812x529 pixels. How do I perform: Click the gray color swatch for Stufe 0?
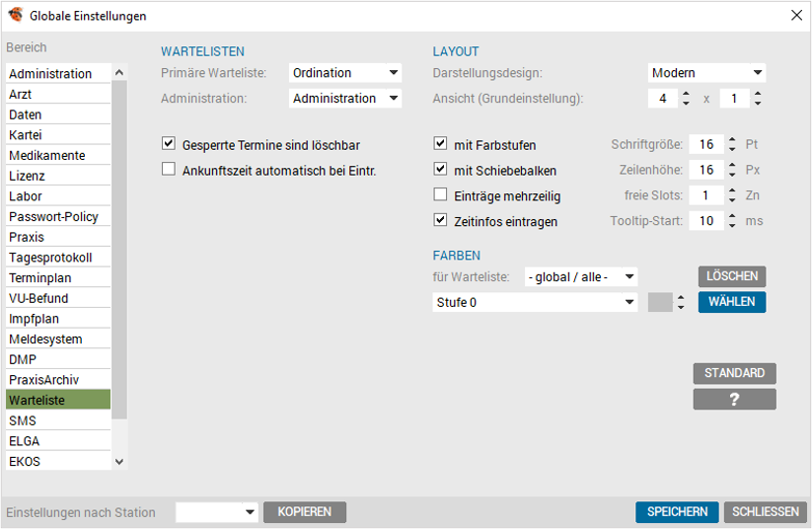[660, 302]
